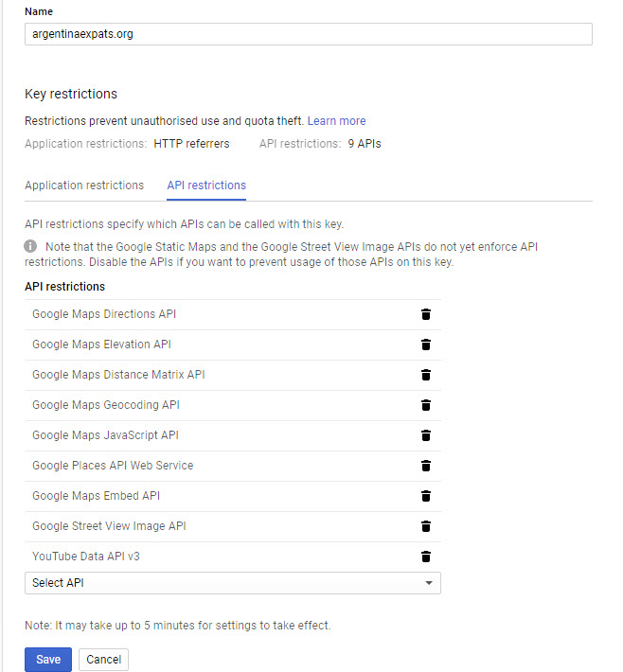Viewport: 623px width, 672px height.
Task: Remove Google Maps Elevation API trash icon
Action: click(426, 345)
